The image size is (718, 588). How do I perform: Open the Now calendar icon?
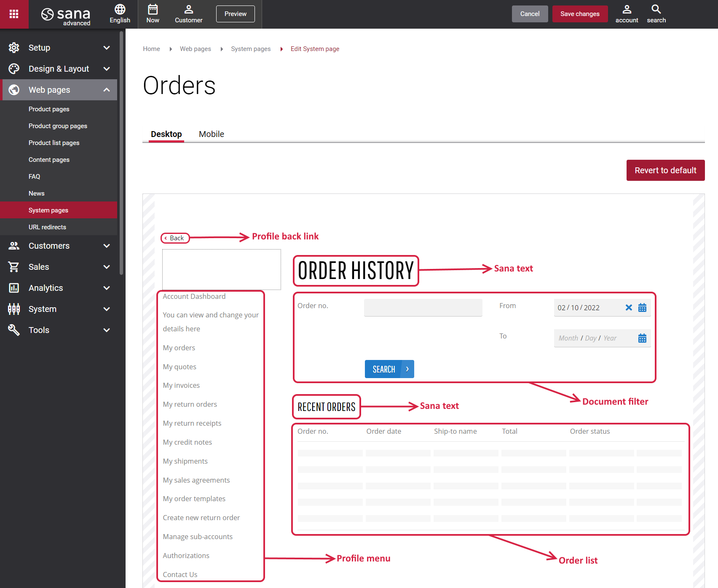tap(153, 9)
